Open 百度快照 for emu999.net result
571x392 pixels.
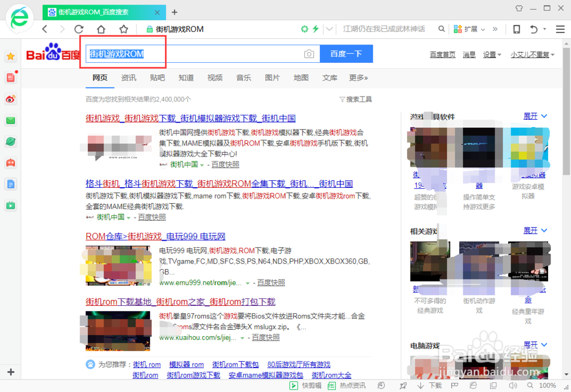[x=271, y=282]
